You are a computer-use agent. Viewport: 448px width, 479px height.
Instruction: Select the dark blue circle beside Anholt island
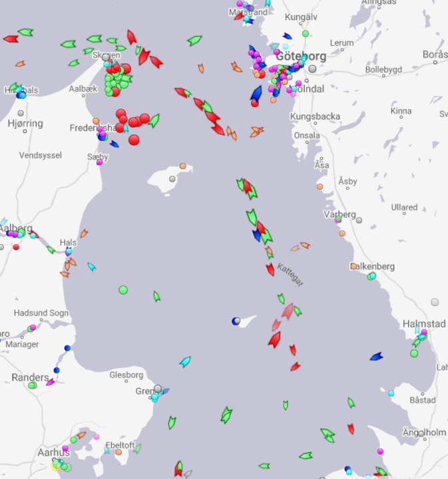click(x=236, y=321)
